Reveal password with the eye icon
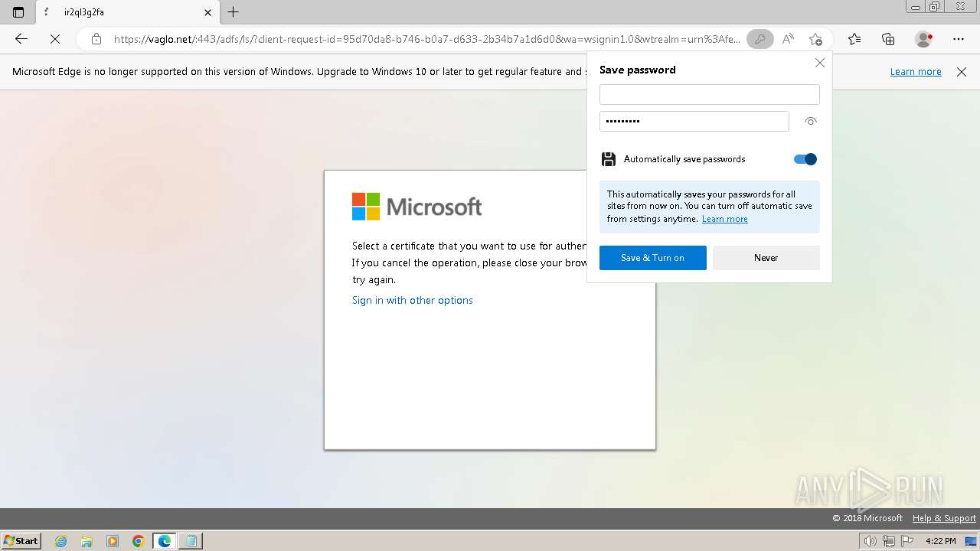Image resolution: width=980 pixels, height=551 pixels. [811, 121]
